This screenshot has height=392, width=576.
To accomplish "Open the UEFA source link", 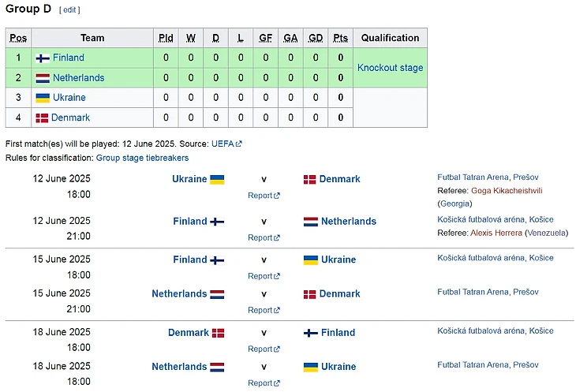I will (223, 144).
